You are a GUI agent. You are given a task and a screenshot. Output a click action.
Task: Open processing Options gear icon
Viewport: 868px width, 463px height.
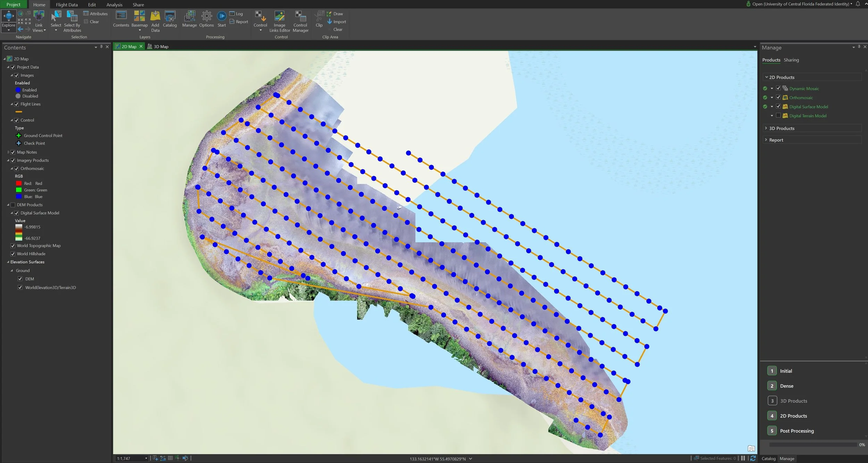(x=206, y=16)
